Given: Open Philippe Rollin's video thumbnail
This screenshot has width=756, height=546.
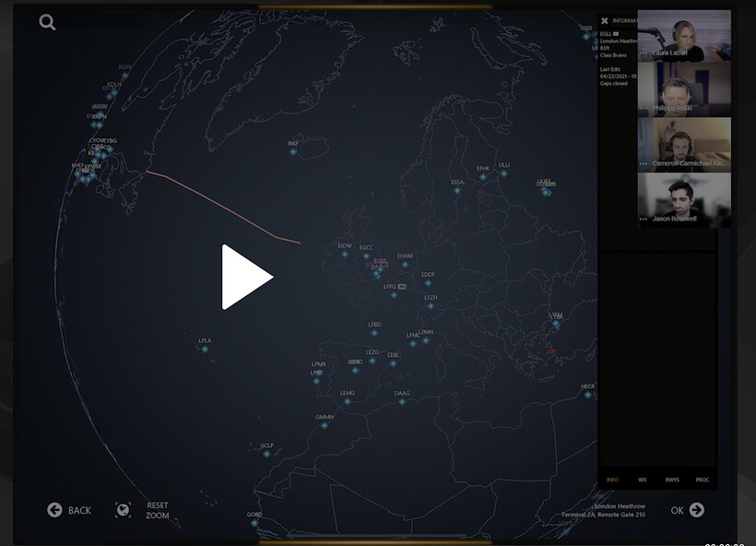Looking at the screenshot, I should (x=684, y=90).
